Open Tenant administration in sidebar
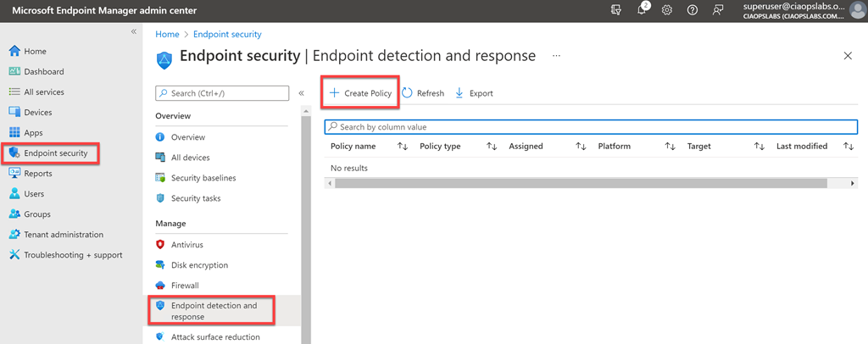868x344 pixels. tap(63, 235)
